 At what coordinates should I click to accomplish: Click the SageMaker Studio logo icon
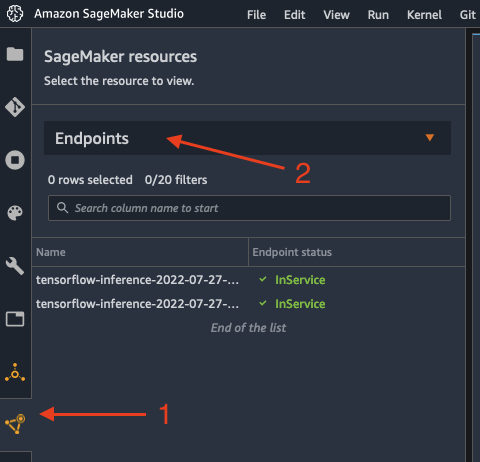click(15, 14)
